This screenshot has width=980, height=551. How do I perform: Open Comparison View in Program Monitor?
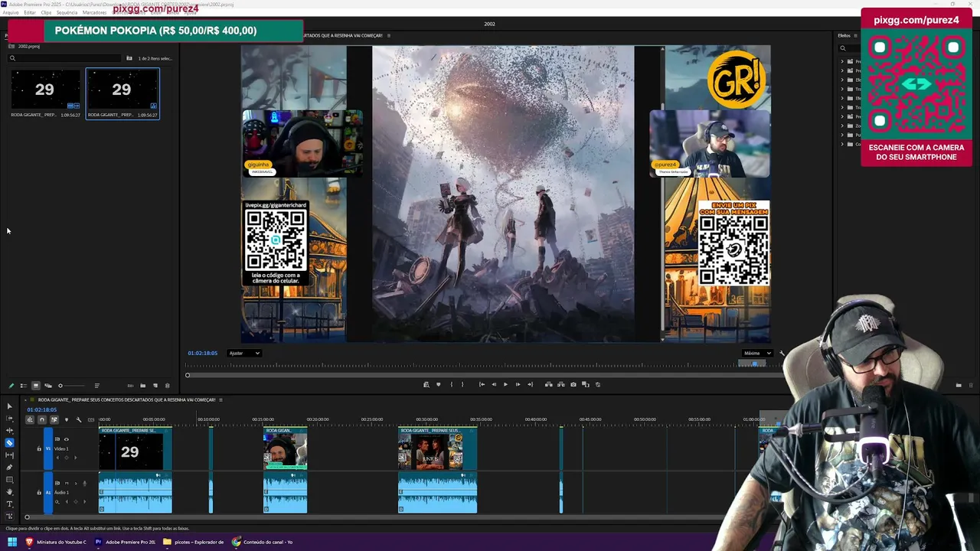585,384
